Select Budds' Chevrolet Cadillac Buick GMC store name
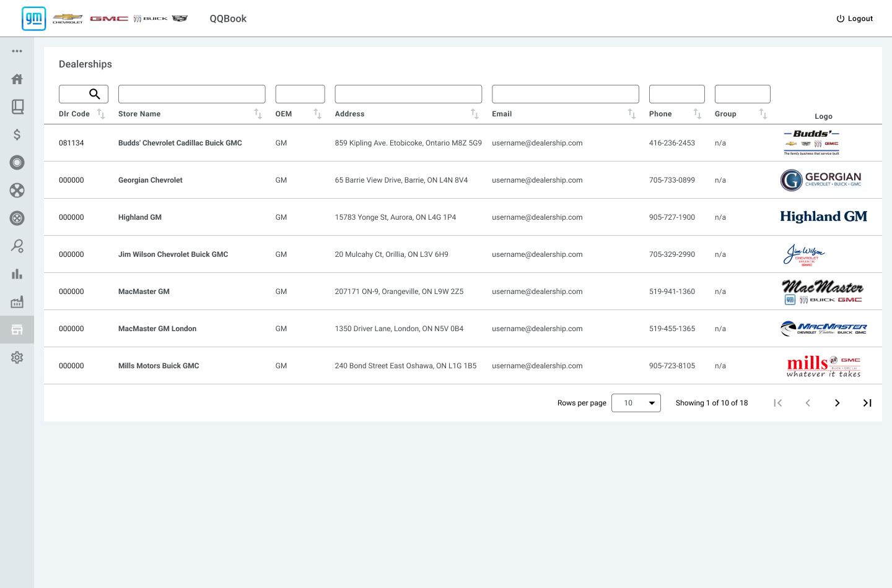Screen dimensions: 892x588 click(180, 143)
